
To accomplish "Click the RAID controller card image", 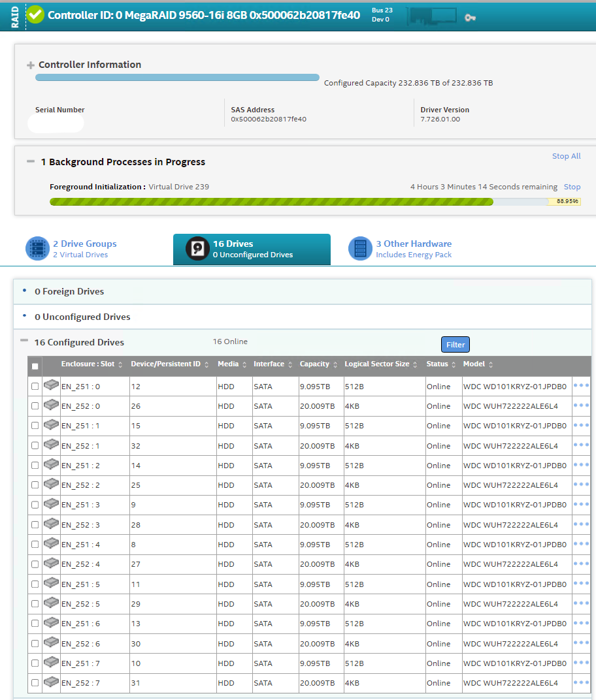I will click(x=431, y=16).
